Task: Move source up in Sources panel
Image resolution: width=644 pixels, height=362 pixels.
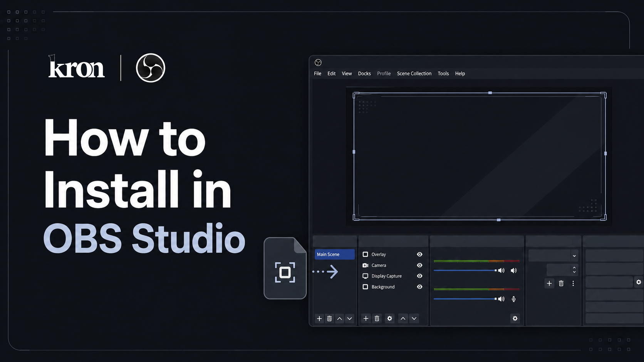Action: [403, 319]
